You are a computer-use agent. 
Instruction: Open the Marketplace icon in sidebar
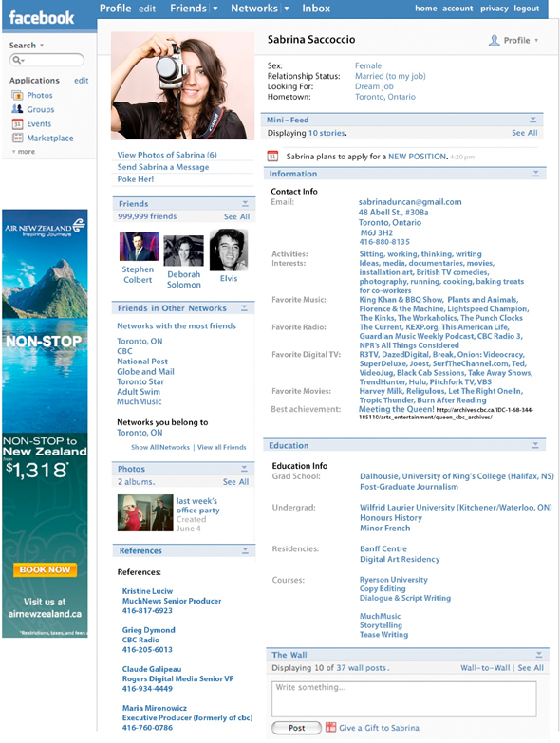coord(17,138)
